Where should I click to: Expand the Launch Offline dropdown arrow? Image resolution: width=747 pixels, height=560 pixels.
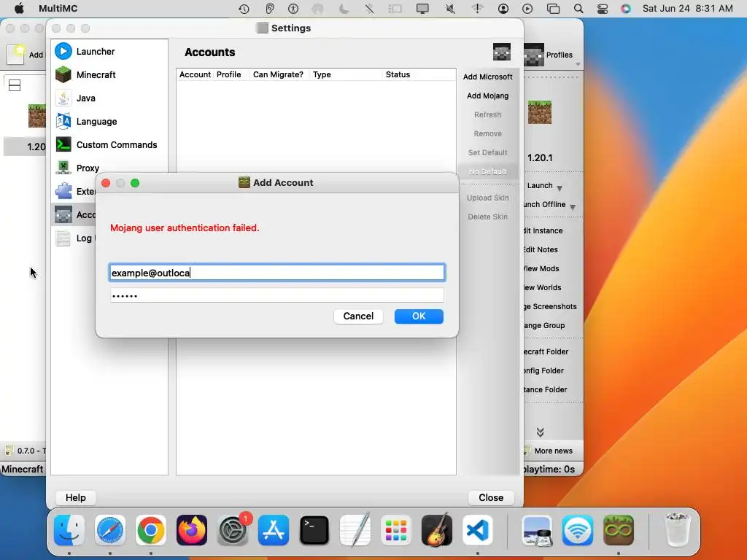[573, 207]
